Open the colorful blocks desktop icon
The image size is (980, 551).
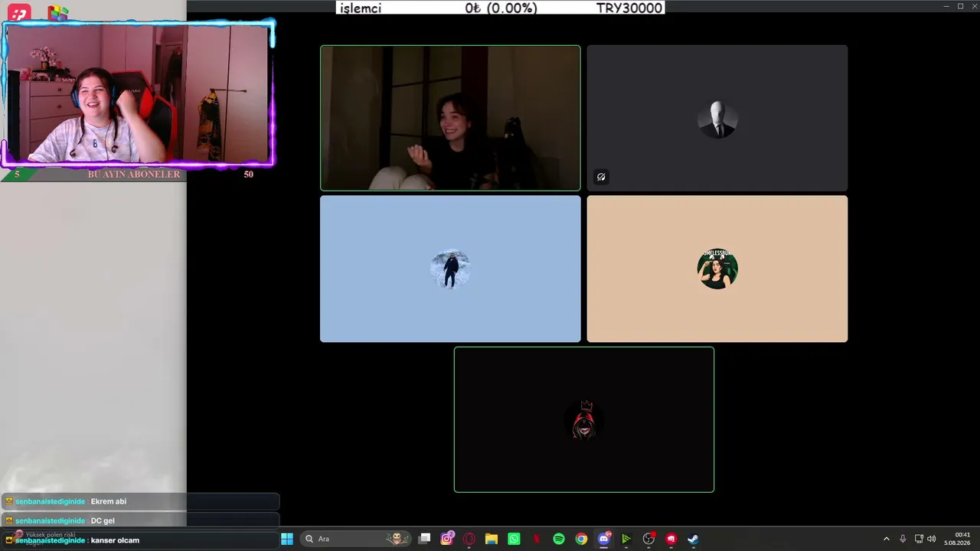57,12
